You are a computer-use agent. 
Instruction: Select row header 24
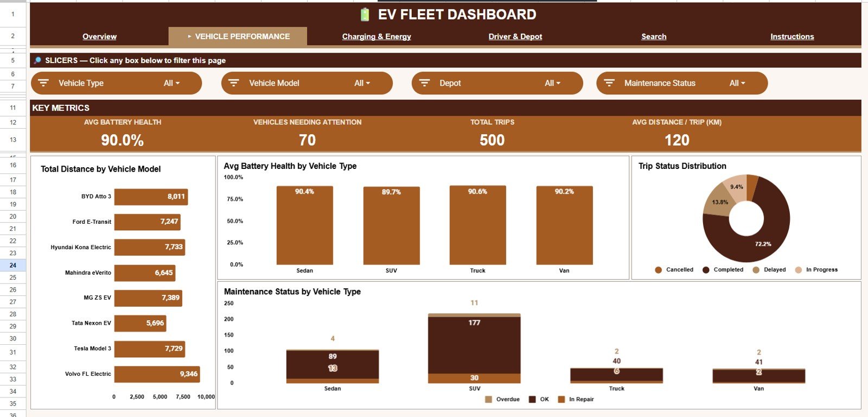[13, 266]
